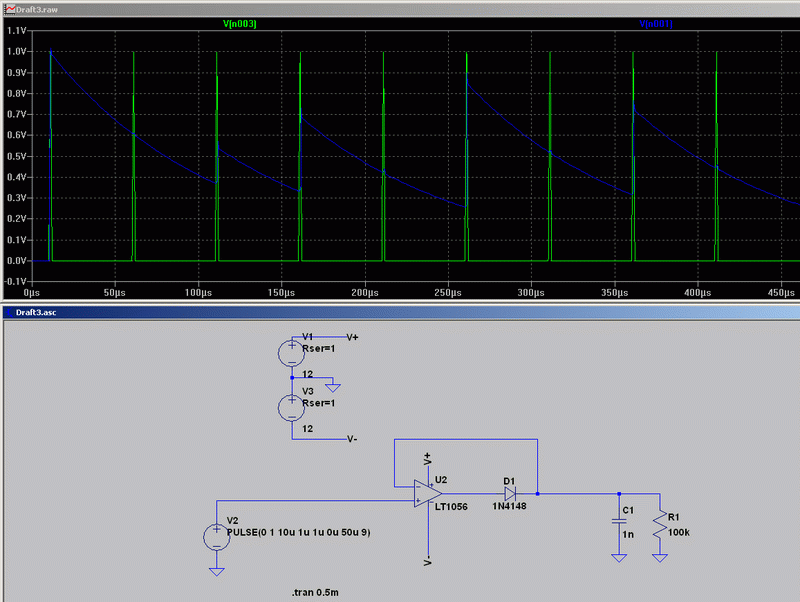Viewport: 800px width, 602px height.
Task: Click the D1 reference designator
Action: click(x=509, y=481)
